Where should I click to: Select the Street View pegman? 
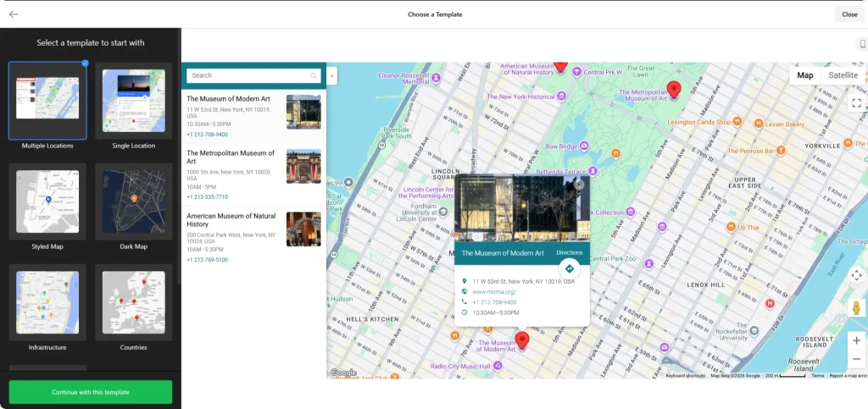[x=856, y=308]
